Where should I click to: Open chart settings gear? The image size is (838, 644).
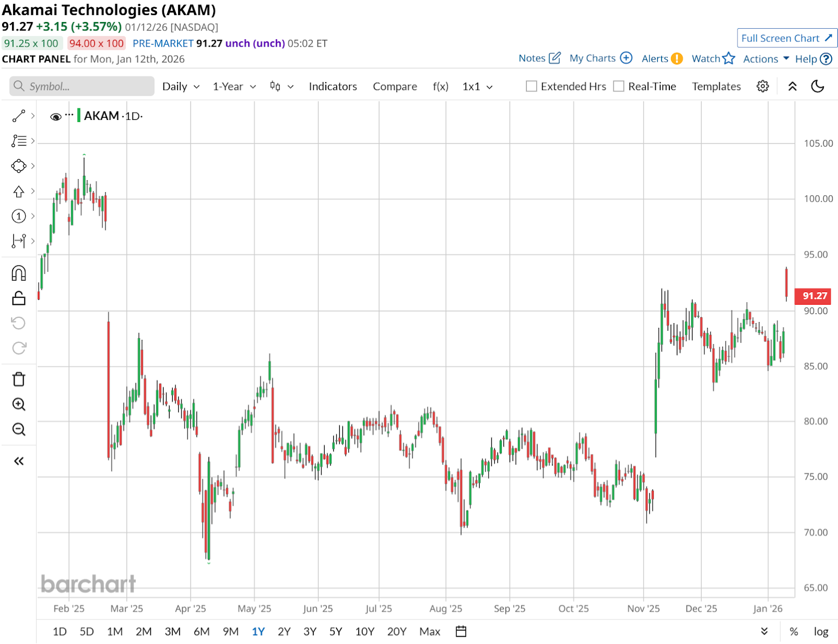tap(763, 86)
